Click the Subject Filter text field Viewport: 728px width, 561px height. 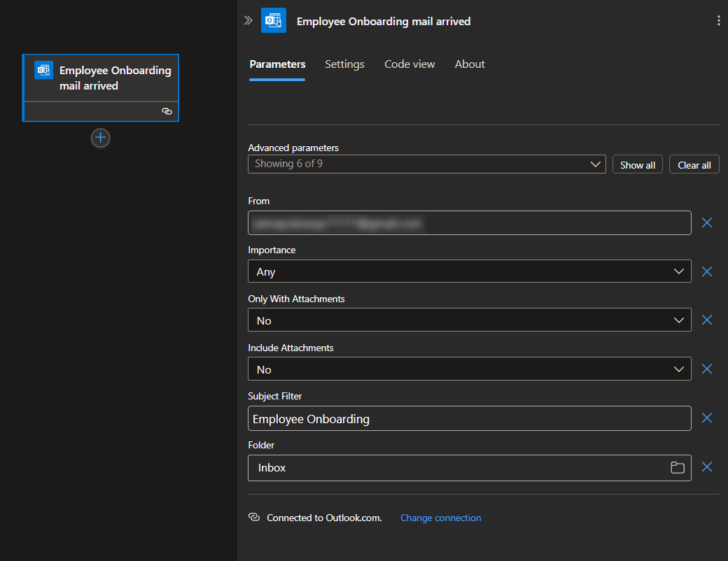tap(469, 419)
